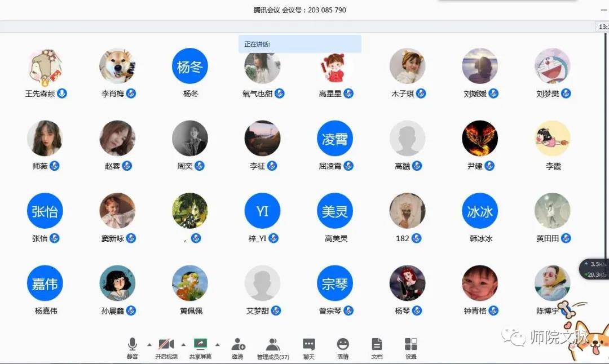Select 杨冬's blue avatar tile
This screenshot has width=609, height=364.
click(x=190, y=66)
